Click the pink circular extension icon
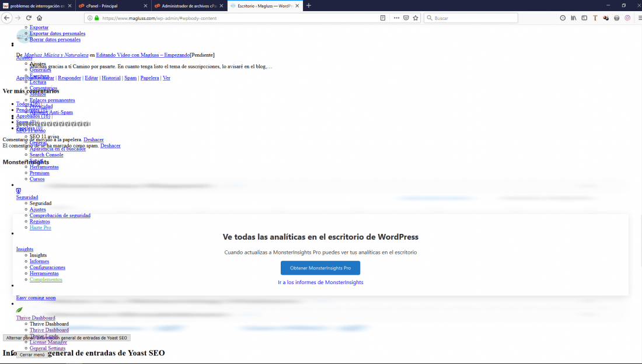This screenshot has height=364, width=642. click(627, 18)
